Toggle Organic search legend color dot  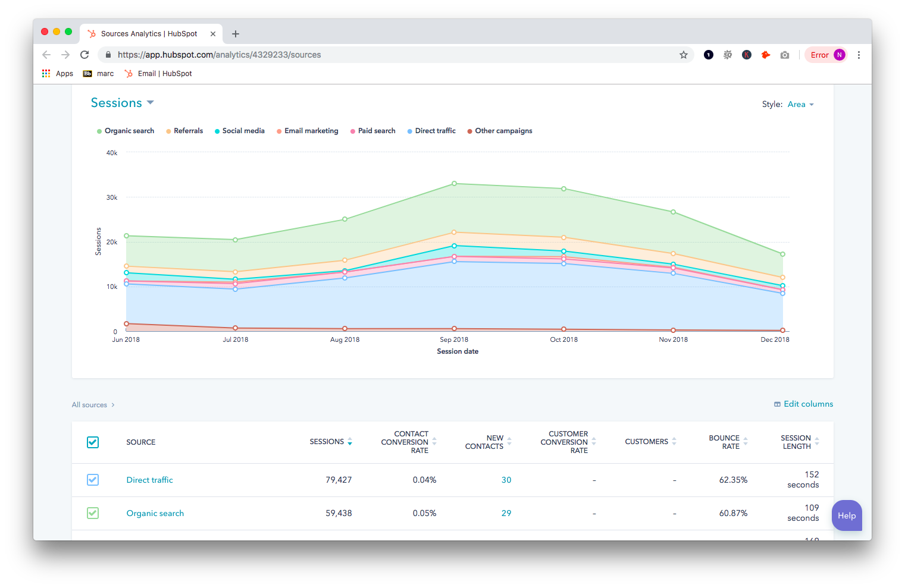coord(99,131)
